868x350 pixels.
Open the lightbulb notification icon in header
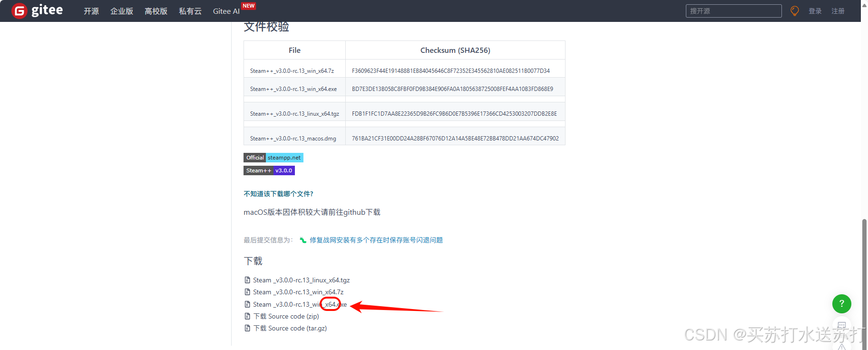(x=794, y=11)
